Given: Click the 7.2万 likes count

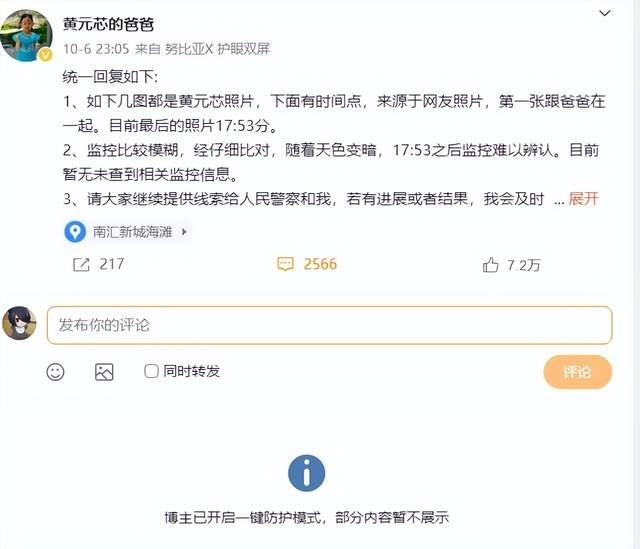Looking at the screenshot, I should pyautogui.click(x=524, y=265).
